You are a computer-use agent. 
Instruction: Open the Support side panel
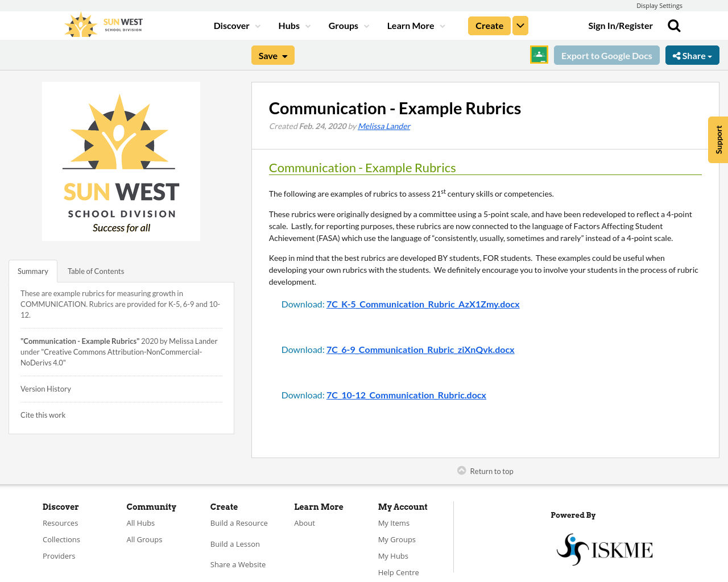(x=718, y=140)
